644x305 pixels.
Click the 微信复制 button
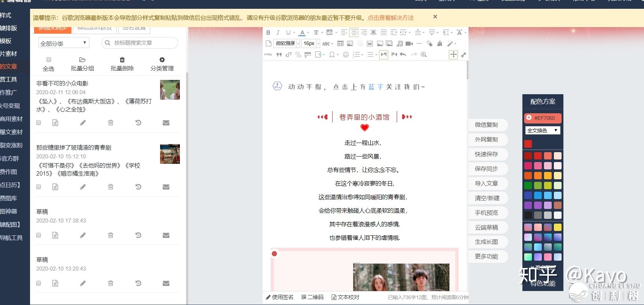click(486, 125)
